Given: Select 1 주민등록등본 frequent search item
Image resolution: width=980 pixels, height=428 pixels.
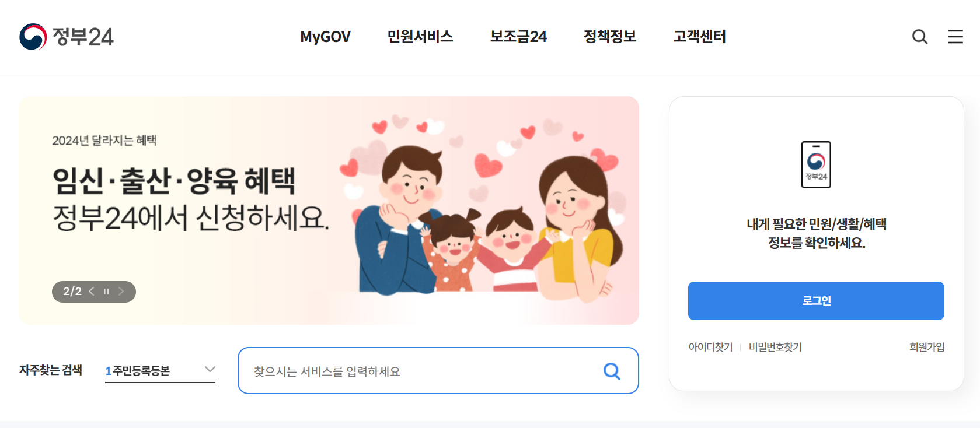Looking at the screenshot, I should tap(138, 371).
